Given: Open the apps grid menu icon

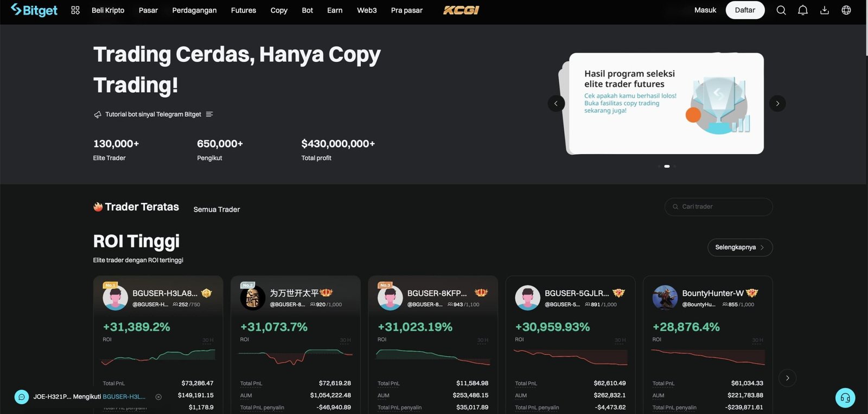Looking at the screenshot, I should click(x=75, y=10).
